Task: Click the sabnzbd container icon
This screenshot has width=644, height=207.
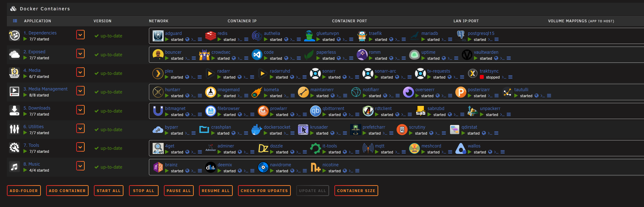Action: click(x=420, y=111)
